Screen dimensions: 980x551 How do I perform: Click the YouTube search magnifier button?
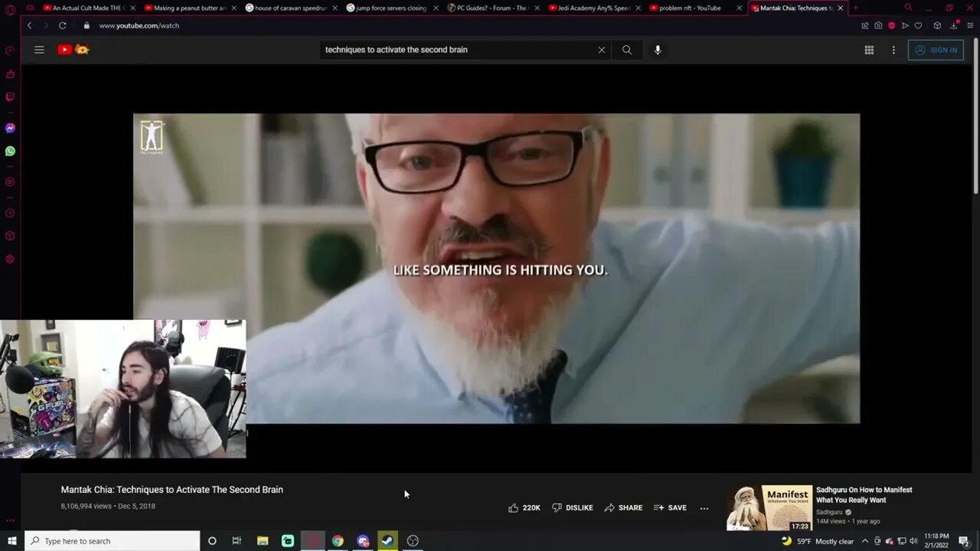coord(627,50)
